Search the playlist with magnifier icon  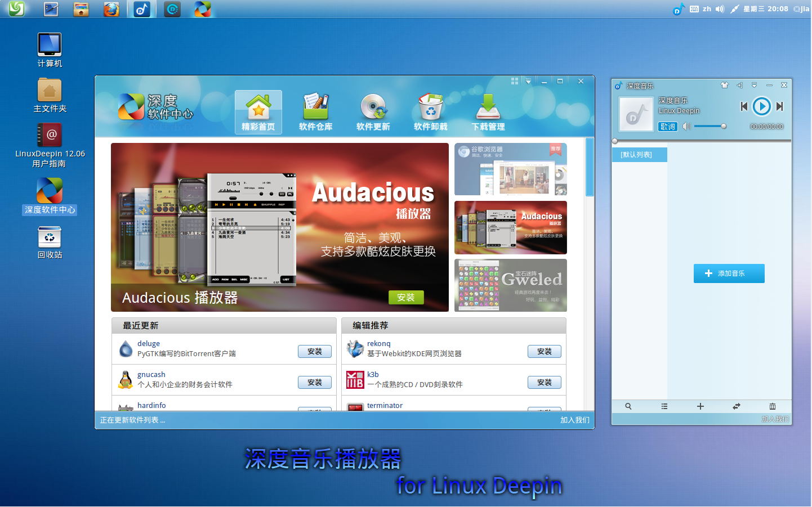(x=628, y=406)
